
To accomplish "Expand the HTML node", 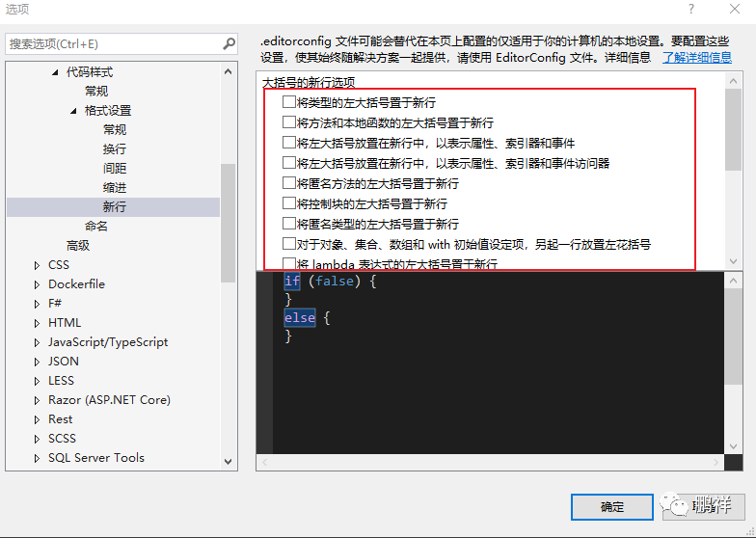I will click(37, 323).
